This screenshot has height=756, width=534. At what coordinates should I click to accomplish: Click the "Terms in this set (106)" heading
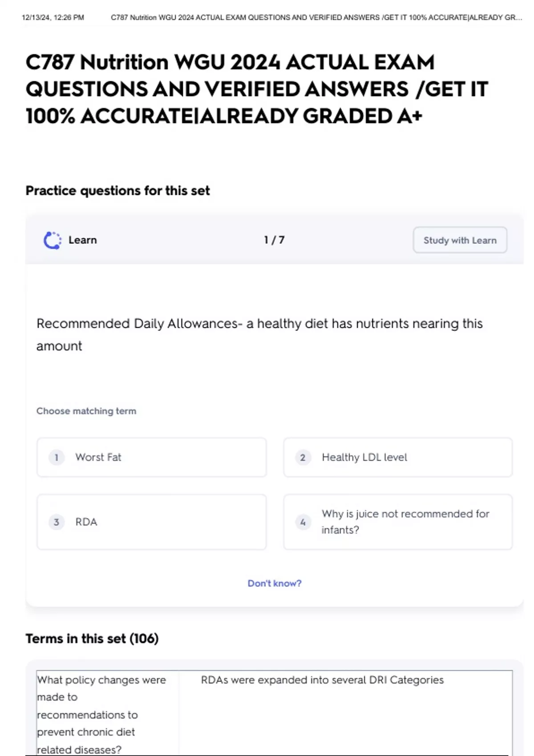92,639
